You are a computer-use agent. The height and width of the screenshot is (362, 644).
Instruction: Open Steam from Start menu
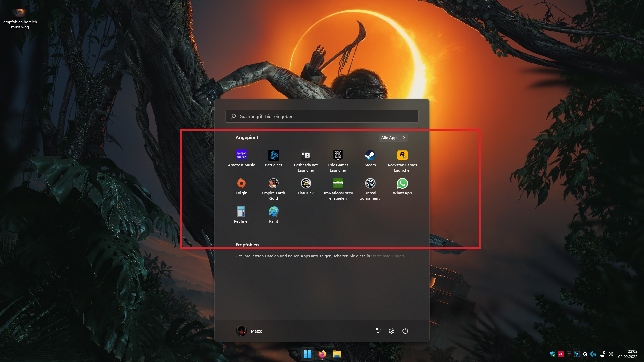pyautogui.click(x=370, y=158)
